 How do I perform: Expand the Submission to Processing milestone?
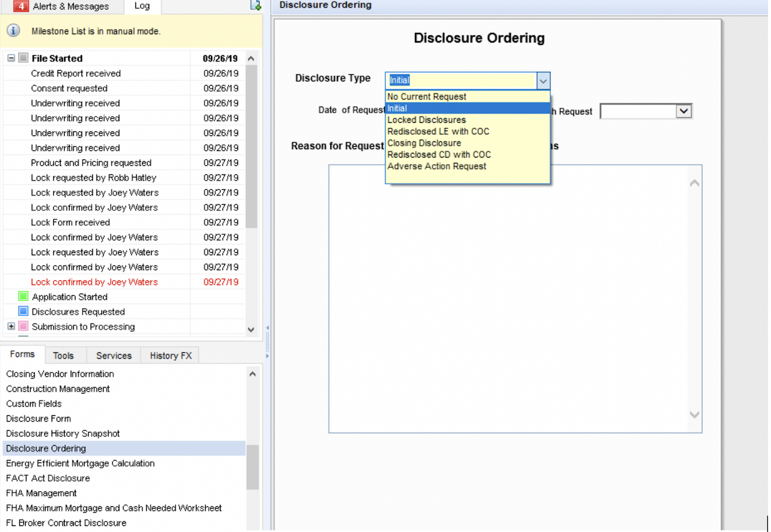pos(11,327)
